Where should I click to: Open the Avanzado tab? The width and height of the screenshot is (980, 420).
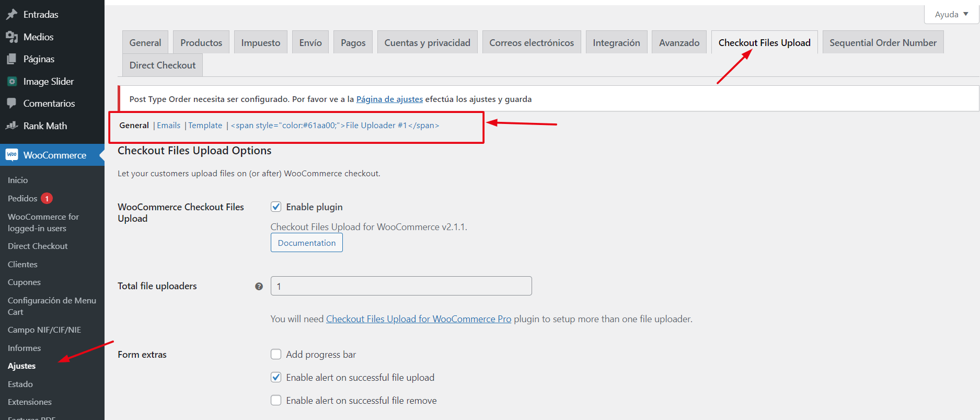tap(679, 42)
